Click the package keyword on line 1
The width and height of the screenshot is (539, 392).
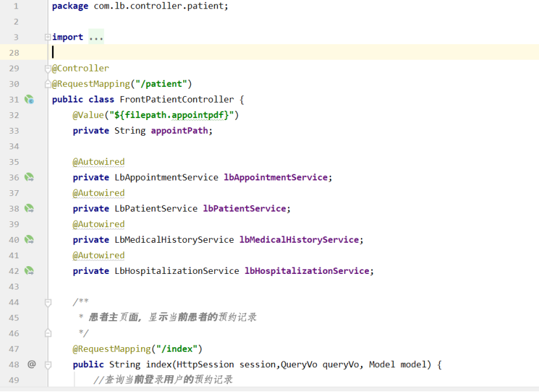coord(70,6)
